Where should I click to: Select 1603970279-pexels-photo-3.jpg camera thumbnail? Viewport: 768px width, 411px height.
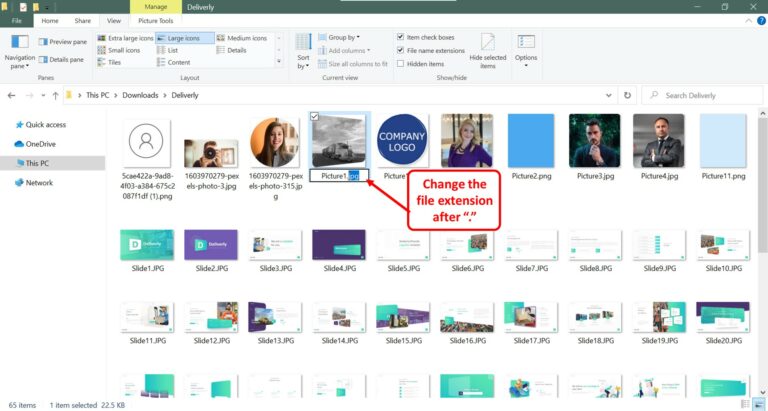pyautogui.click(x=211, y=153)
